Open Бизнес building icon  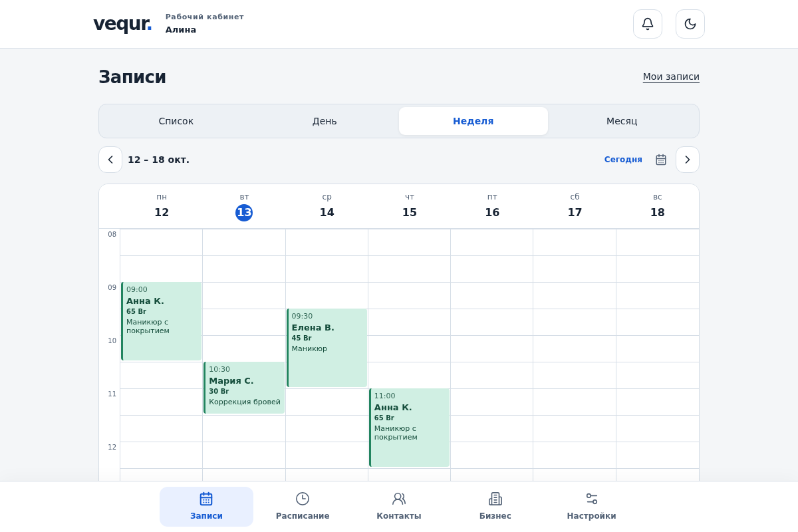point(495,499)
